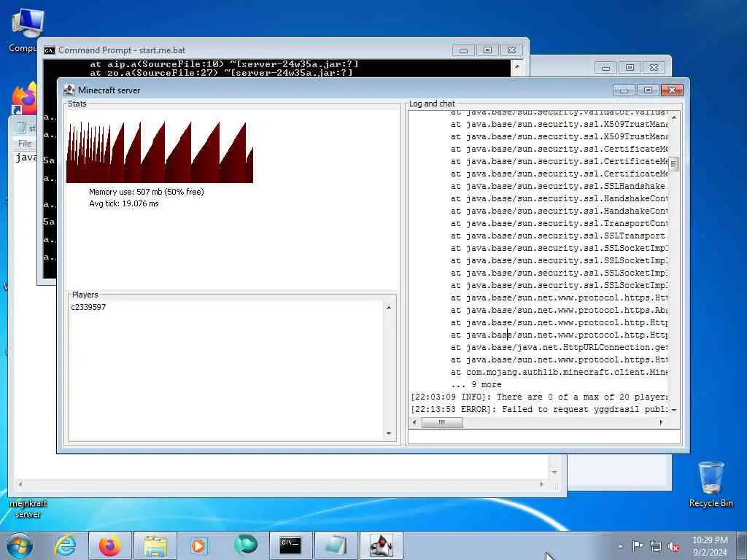Open Firefox from the taskbar
Image resolution: width=747 pixels, height=560 pixels.
tap(111, 545)
